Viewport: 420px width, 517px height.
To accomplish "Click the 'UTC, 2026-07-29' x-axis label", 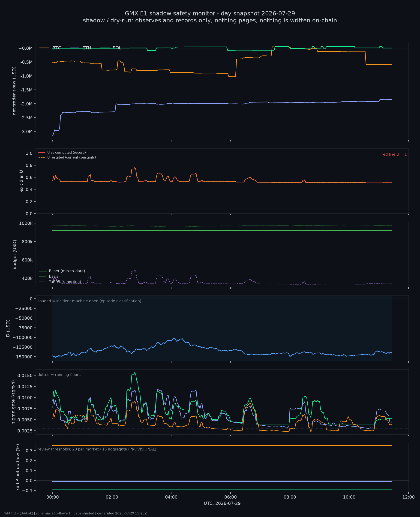I will coord(222,503).
